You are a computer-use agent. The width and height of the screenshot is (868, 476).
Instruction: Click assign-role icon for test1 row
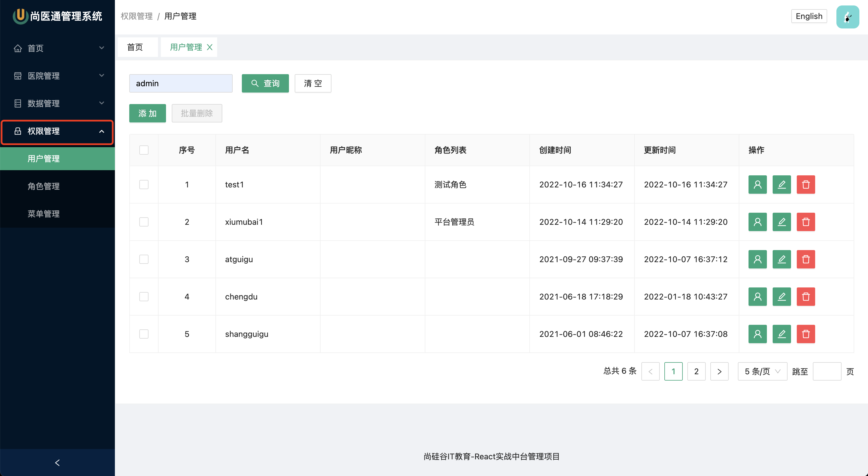[x=757, y=185]
